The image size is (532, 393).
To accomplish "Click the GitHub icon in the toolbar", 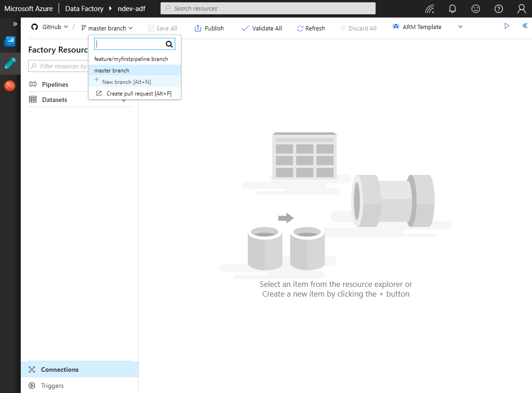I will (x=34, y=27).
